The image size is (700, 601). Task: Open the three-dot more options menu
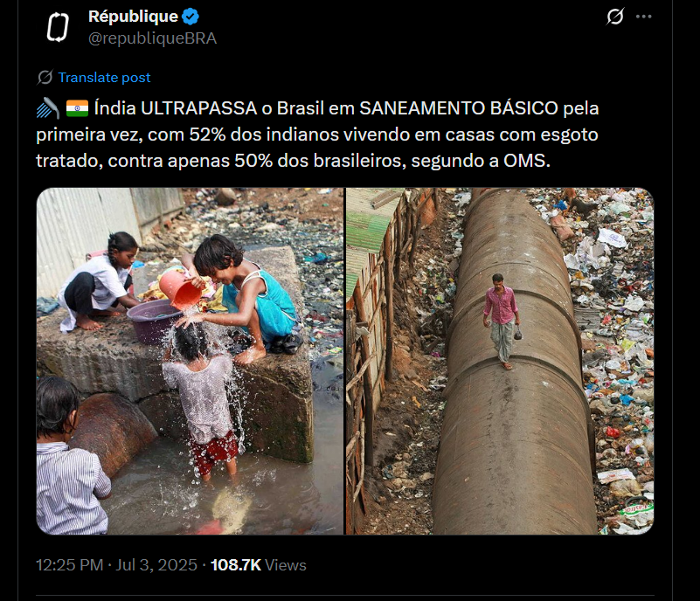[643, 17]
